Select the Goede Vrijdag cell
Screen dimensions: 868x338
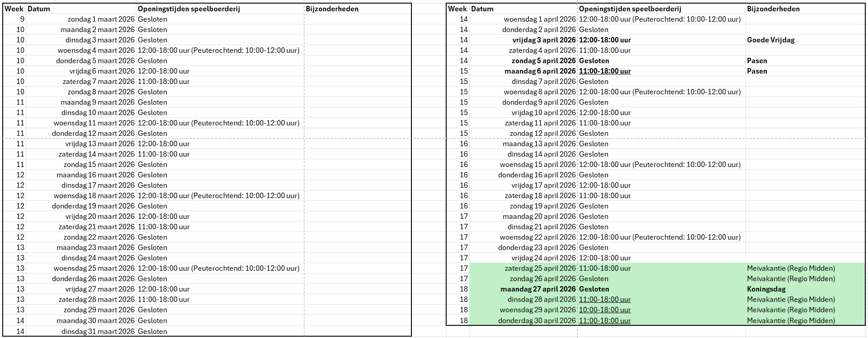point(770,40)
